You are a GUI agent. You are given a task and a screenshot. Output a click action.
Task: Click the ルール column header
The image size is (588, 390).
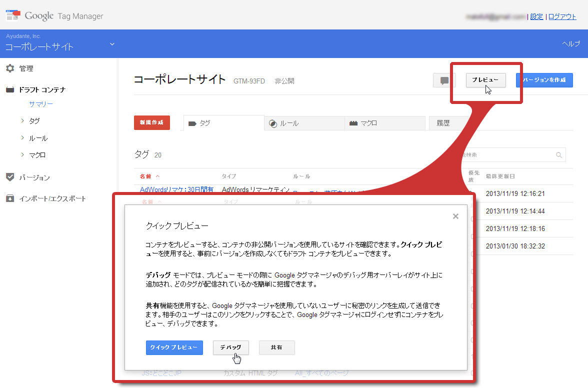coord(301,176)
